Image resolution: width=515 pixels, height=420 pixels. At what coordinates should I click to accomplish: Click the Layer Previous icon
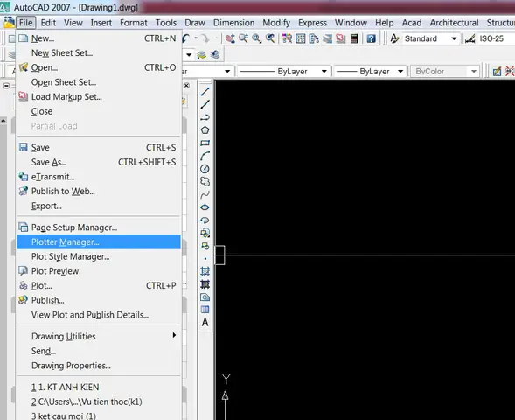(x=215, y=54)
